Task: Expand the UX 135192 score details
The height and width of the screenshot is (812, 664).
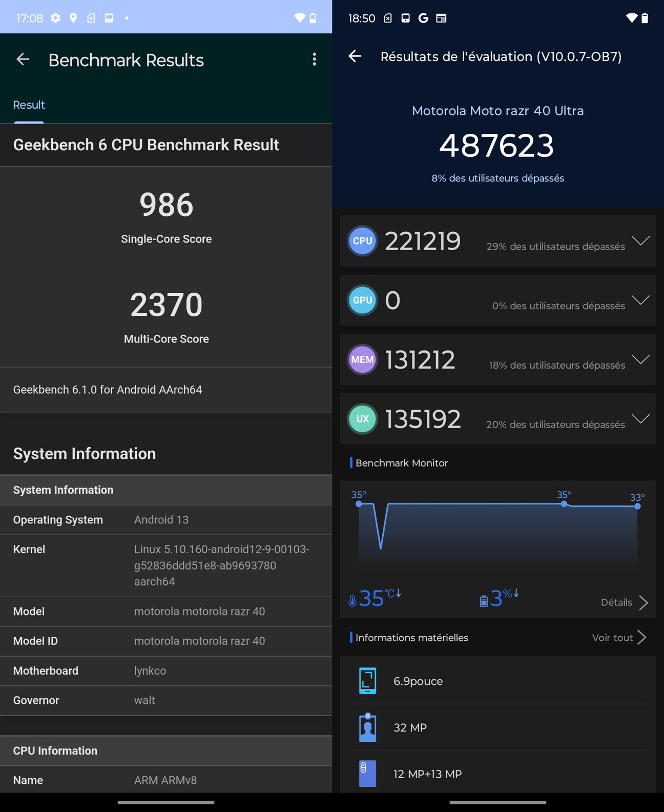Action: (640, 419)
